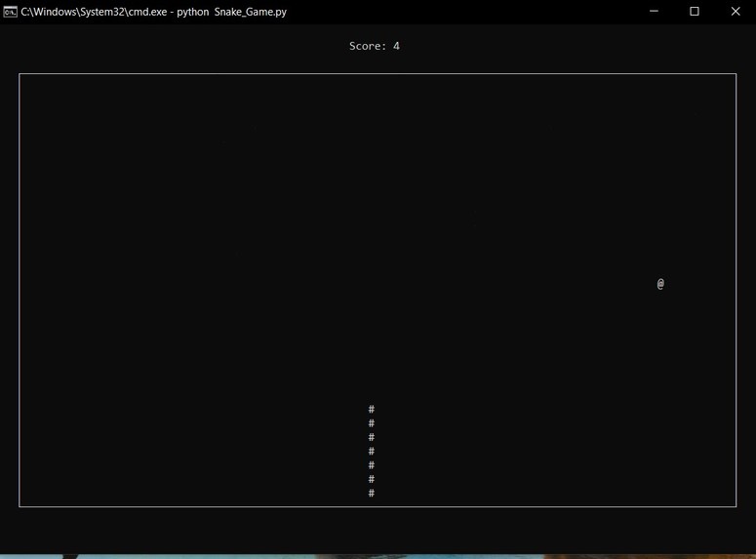The image size is (756, 559).
Task: Maximize the cmd.exe window
Action: (x=695, y=11)
